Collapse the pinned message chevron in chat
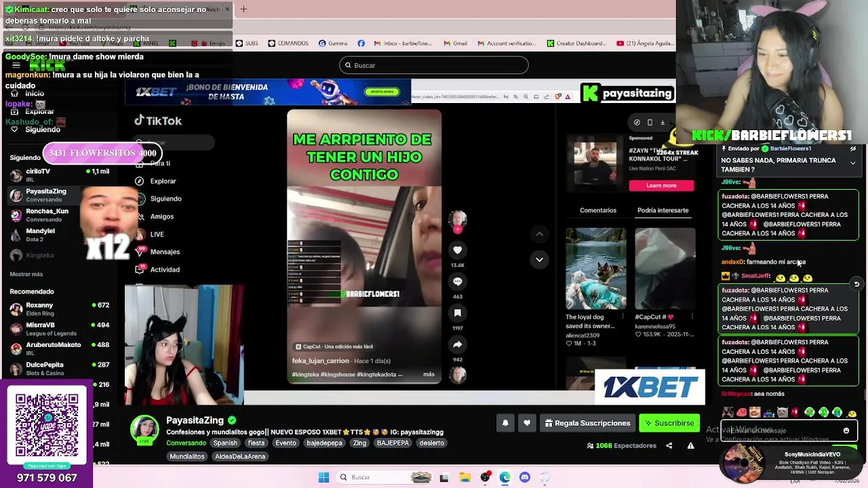This screenshot has width=868, height=488. point(852,163)
